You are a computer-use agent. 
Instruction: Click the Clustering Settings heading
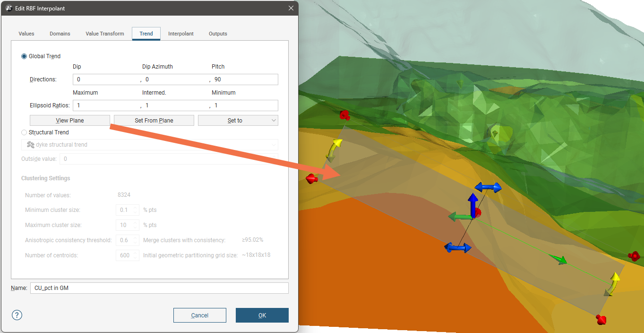click(46, 178)
